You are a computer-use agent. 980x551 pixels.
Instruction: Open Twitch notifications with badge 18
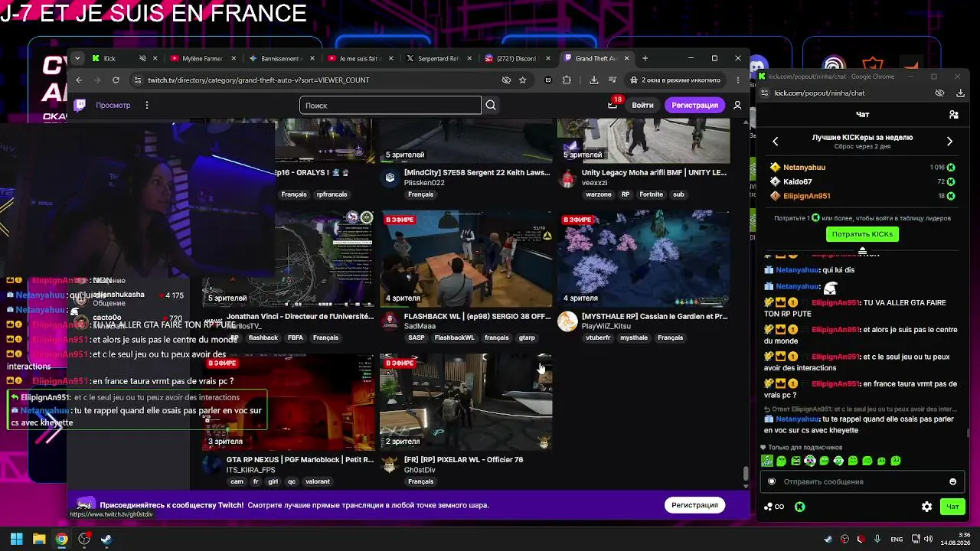click(612, 105)
